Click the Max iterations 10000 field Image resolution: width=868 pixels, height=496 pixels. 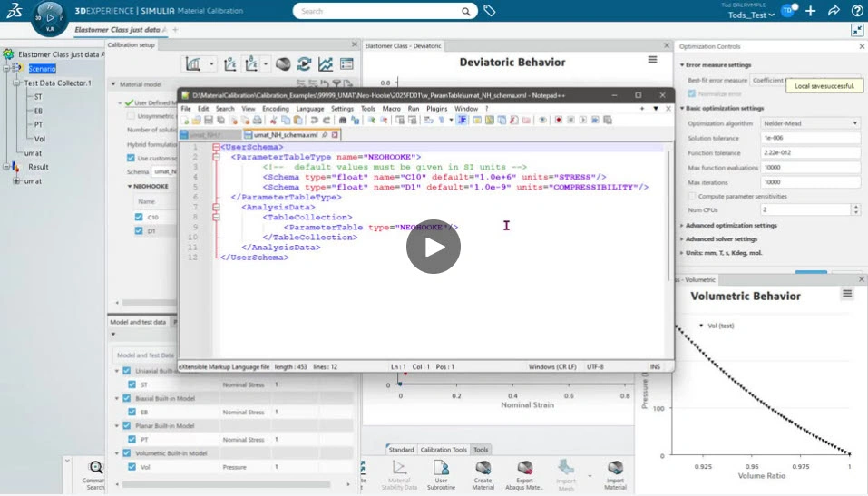(811, 182)
